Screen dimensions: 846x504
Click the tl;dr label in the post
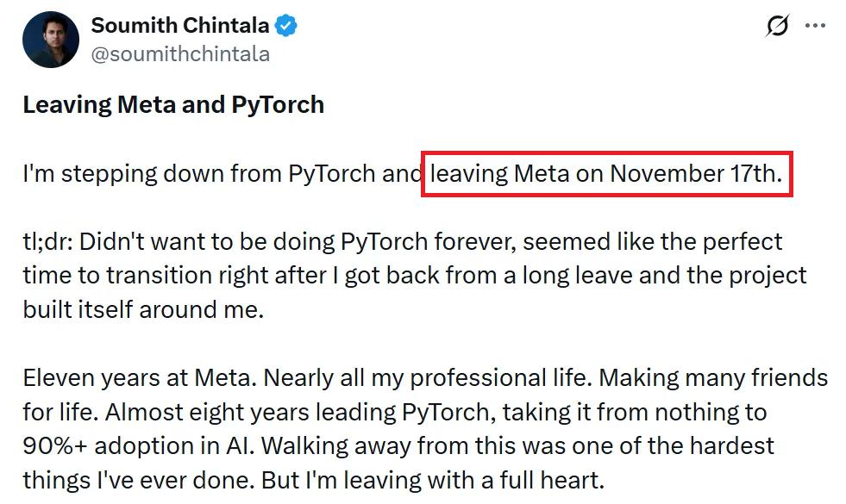coord(48,242)
